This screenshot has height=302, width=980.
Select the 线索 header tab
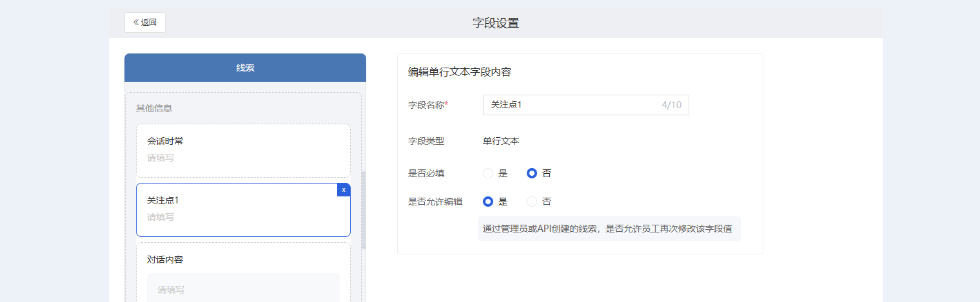[245, 68]
